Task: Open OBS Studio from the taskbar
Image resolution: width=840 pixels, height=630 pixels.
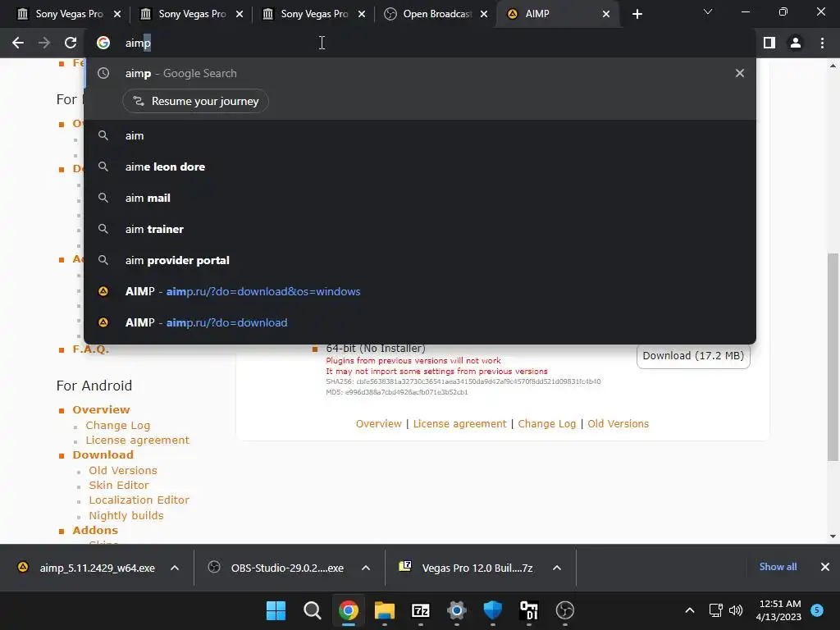Action: click(564, 610)
